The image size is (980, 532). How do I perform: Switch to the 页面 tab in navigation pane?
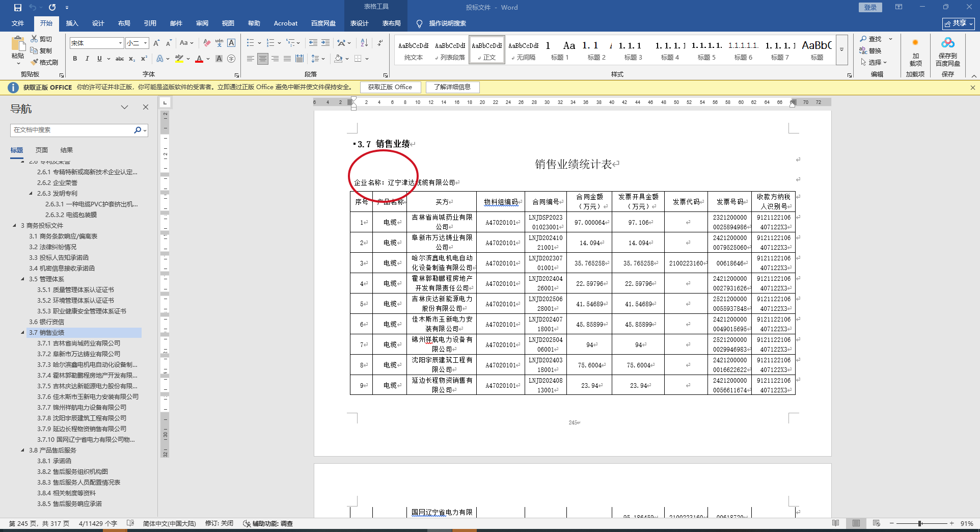coord(42,150)
